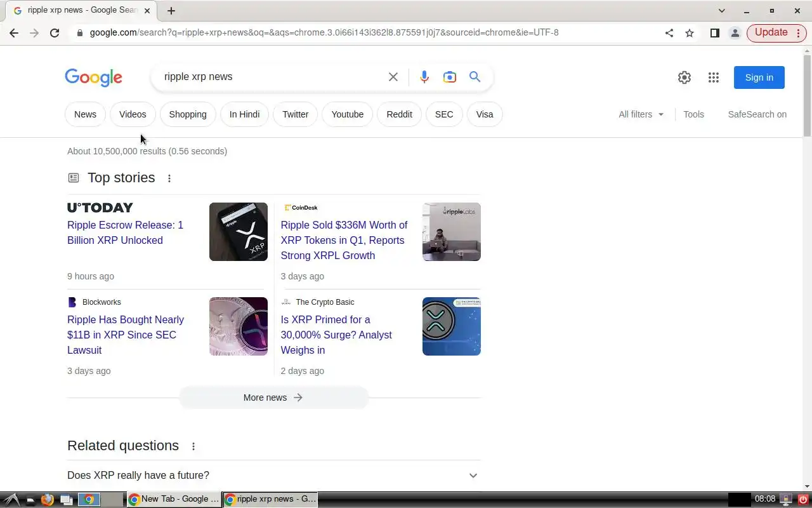The height and width of the screenshot is (508, 812).
Task: Open tab search dropdown arrow in title bar
Action: [721, 10]
